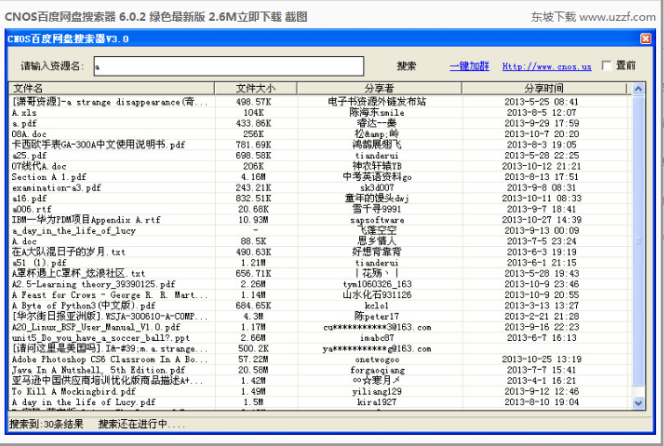Select the 07线代A.doc file row
This screenshot has height=446, width=664.
tap(318, 166)
